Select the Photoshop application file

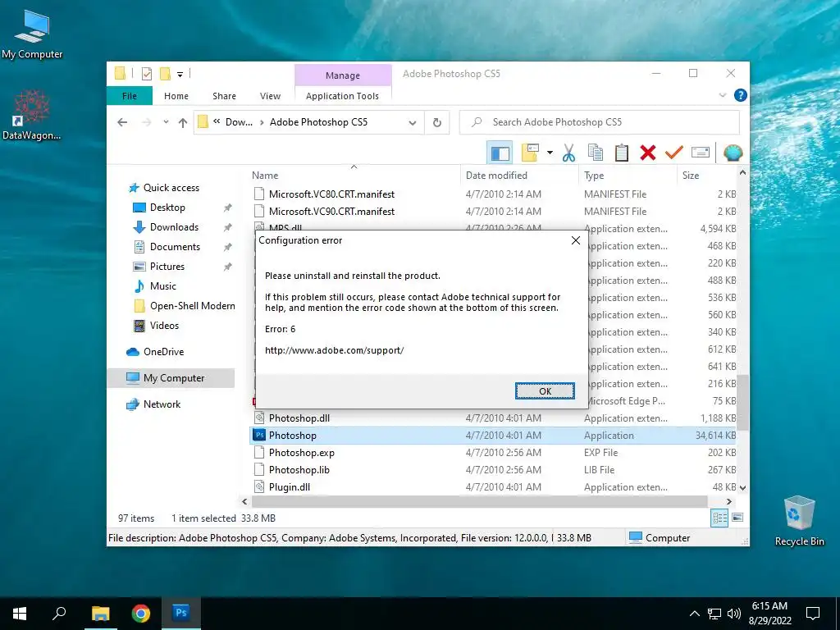click(x=493, y=436)
